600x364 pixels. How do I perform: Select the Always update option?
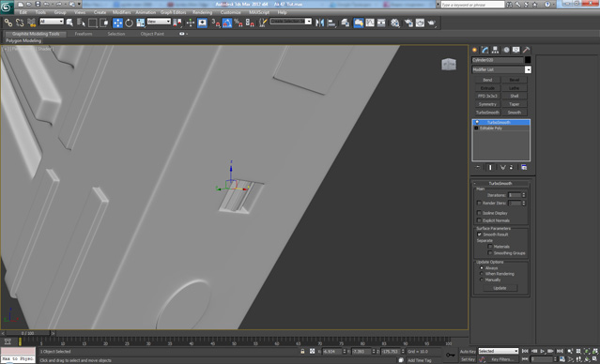pyautogui.click(x=482, y=268)
